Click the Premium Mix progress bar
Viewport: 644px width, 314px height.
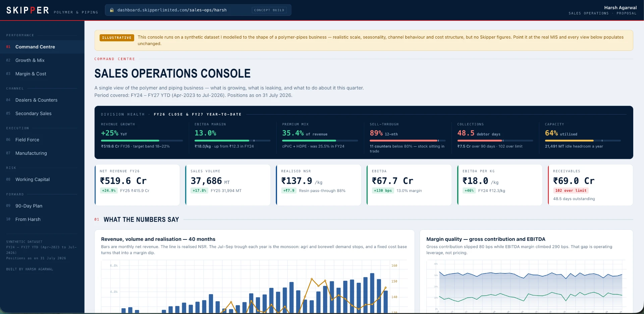point(320,140)
